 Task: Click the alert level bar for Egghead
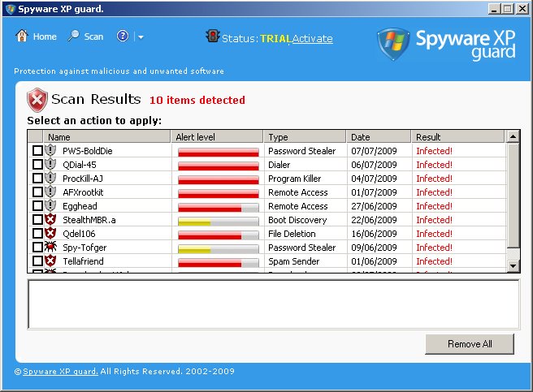[218, 207]
